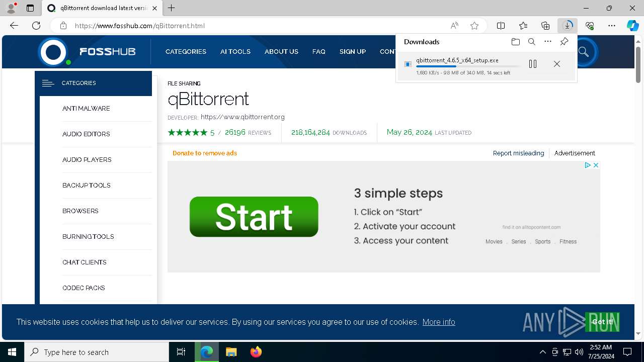644x362 pixels.
Task: Toggle the Downloads toolbar button
Action: pos(568,26)
